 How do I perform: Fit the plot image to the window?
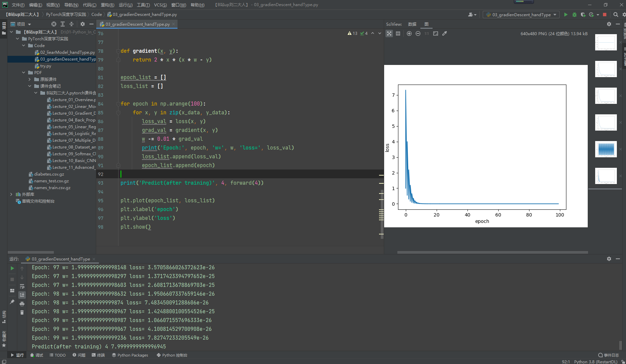pyautogui.click(x=436, y=33)
